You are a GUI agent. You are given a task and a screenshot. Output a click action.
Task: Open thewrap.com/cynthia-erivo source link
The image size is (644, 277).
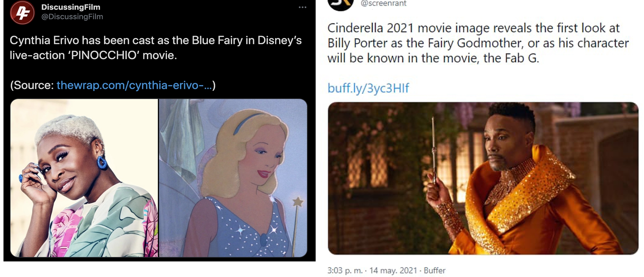pos(134,85)
